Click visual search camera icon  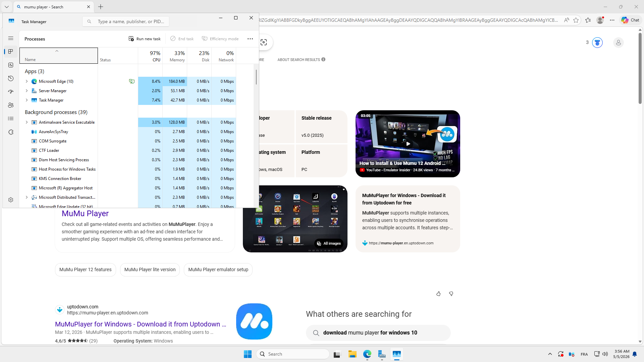click(x=264, y=42)
